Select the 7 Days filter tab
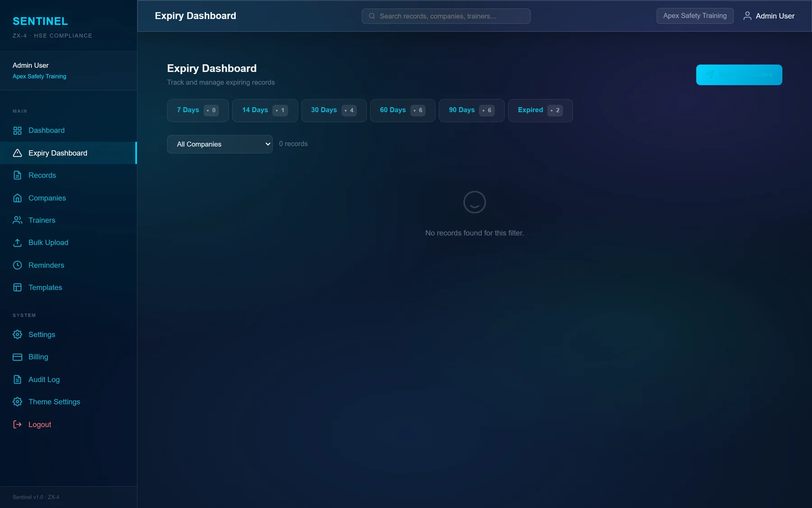Image resolution: width=812 pixels, height=508 pixels. [198, 110]
